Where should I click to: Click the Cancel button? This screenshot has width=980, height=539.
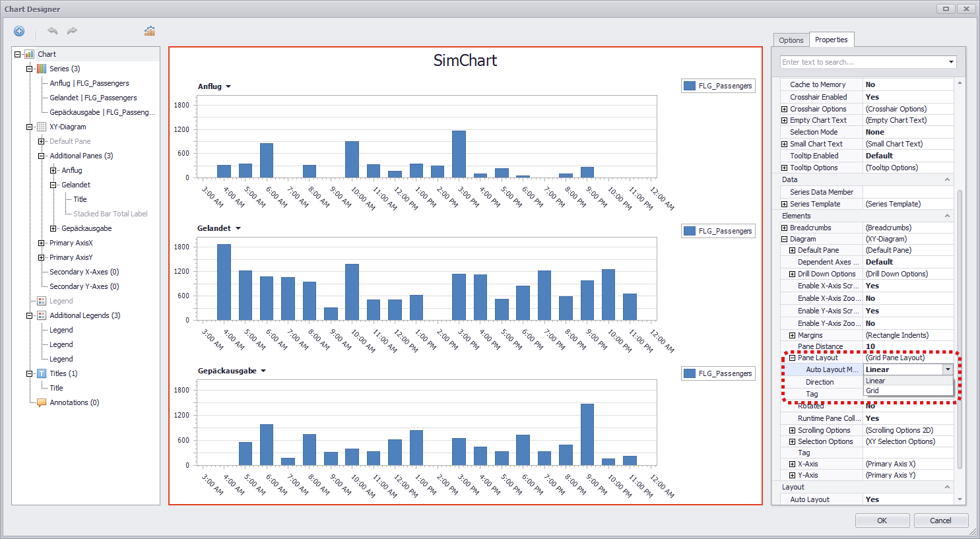tap(940, 521)
